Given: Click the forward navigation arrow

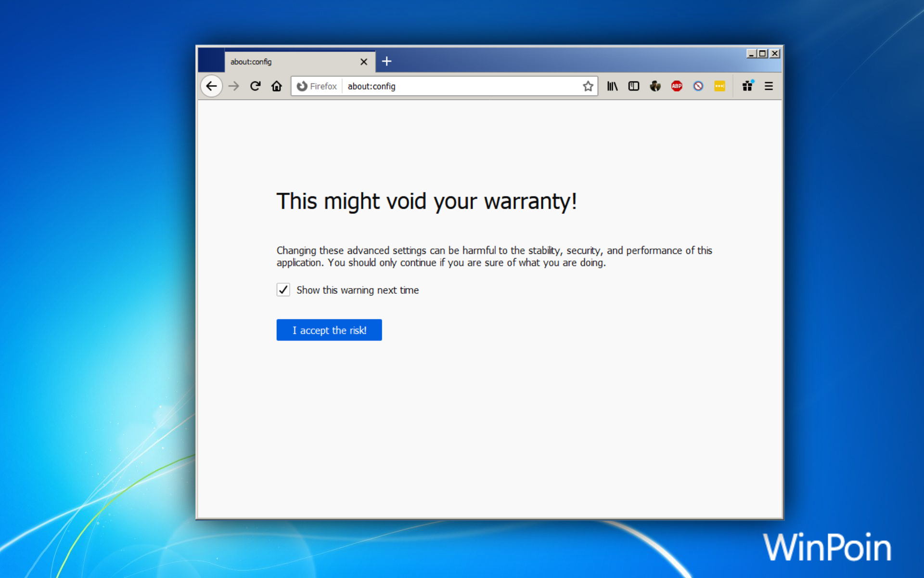Looking at the screenshot, I should [x=234, y=86].
